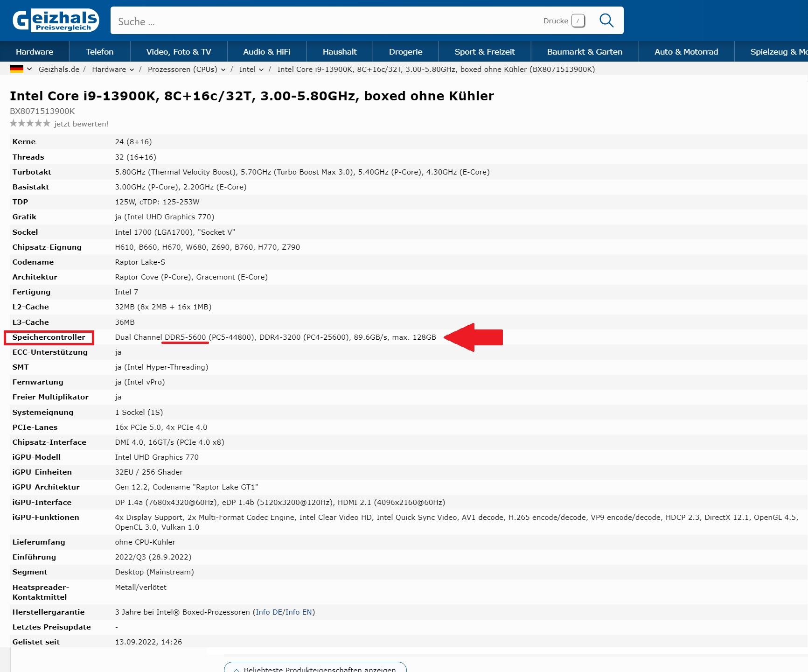
Task: Click the DMI 4.0 Chipsatz-Interface value
Action: point(169,442)
